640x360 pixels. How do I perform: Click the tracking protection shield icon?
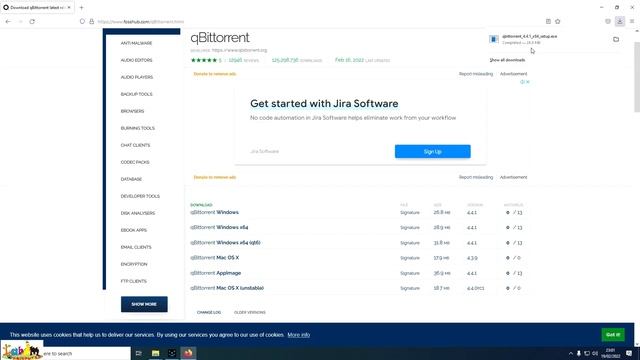(82, 21)
